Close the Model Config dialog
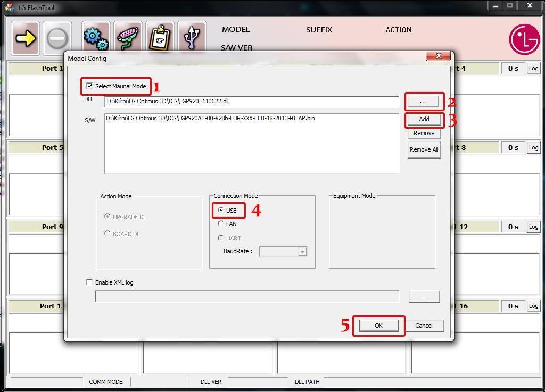Image resolution: width=545 pixels, height=392 pixels. click(439, 56)
